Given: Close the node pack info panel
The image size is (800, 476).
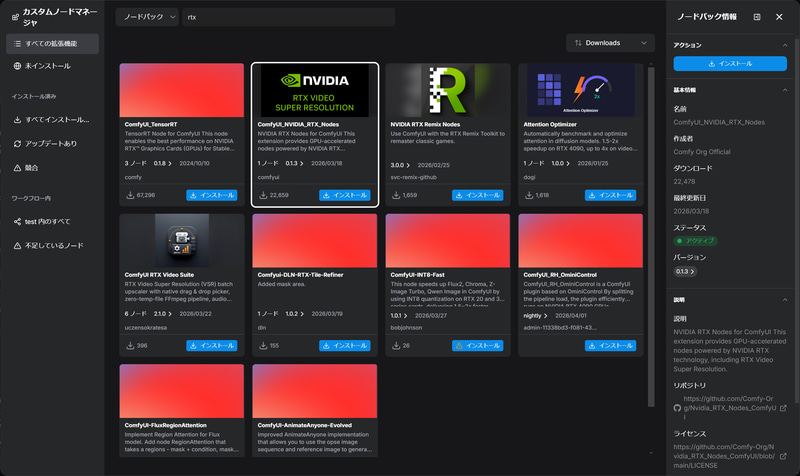Looking at the screenshot, I should (779, 17).
